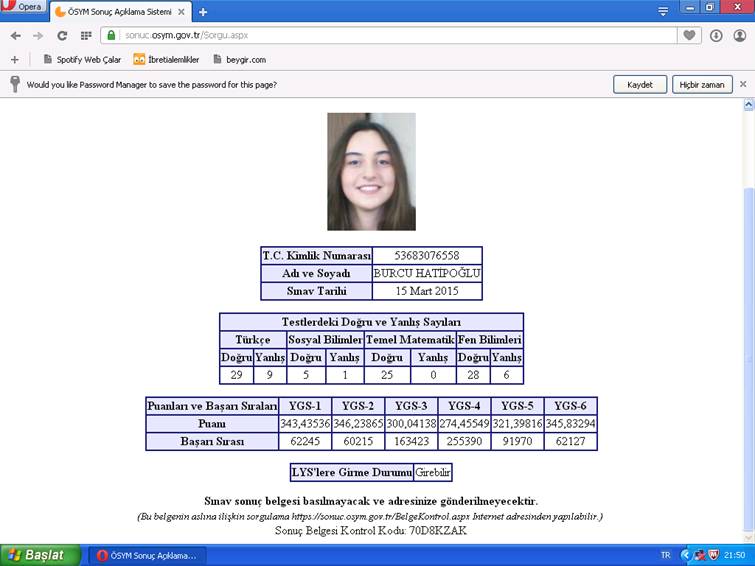Viewport: 755px width, 566px height.
Task: Click the browser forward arrow
Action: tap(38, 35)
